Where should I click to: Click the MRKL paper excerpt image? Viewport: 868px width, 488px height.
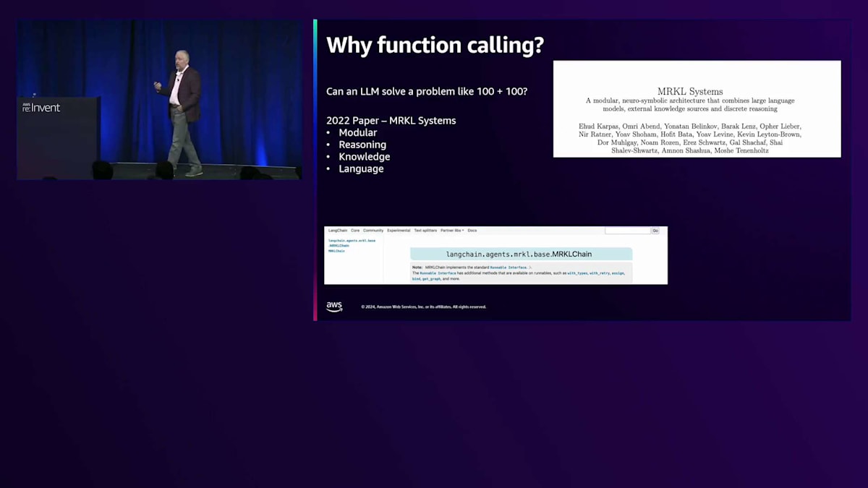pos(697,108)
